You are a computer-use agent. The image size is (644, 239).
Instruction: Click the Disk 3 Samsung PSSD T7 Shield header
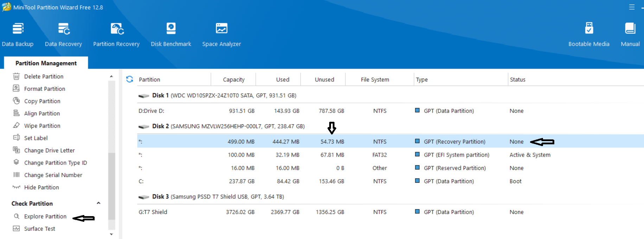pyautogui.click(x=218, y=197)
